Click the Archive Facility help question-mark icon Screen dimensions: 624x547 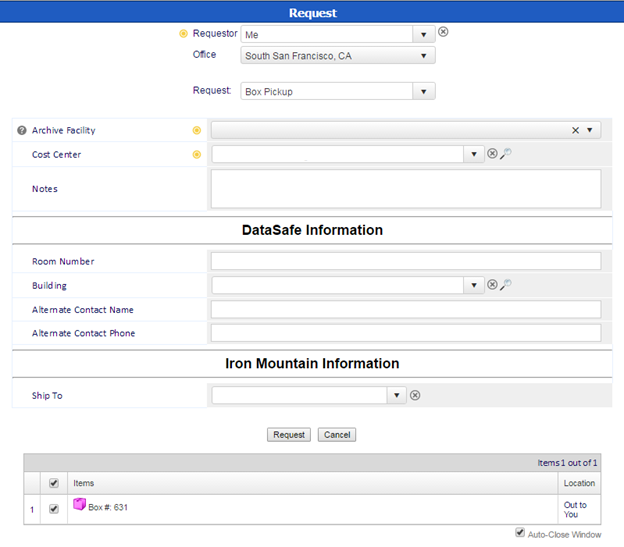pos(22,130)
